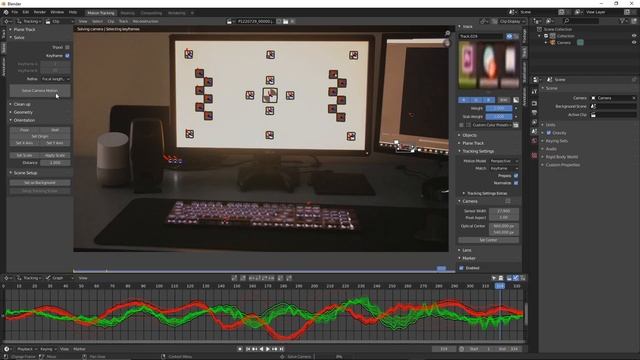Click the Track name field
The width and height of the screenshot is (640, 360).
[481, 36]
